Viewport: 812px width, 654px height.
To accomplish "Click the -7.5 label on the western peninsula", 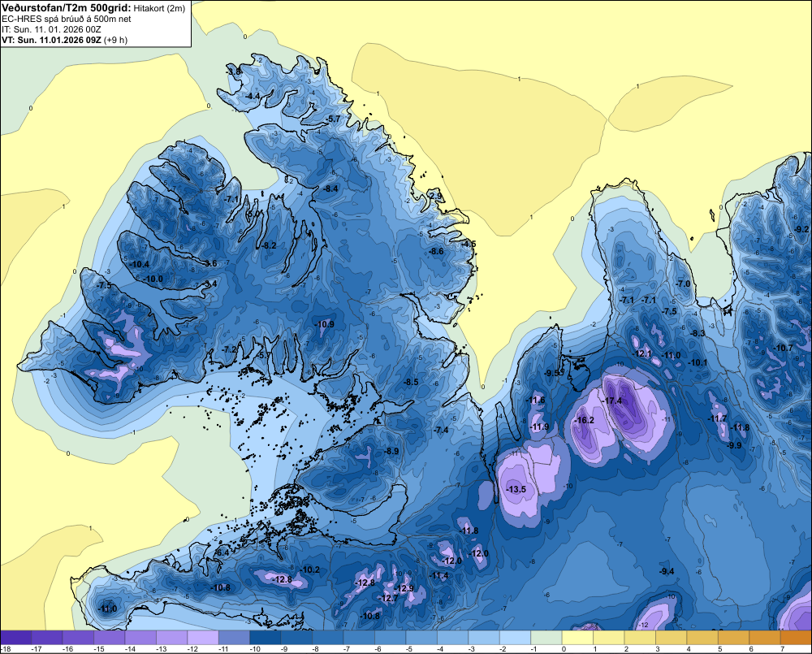I will pos(104,285).
